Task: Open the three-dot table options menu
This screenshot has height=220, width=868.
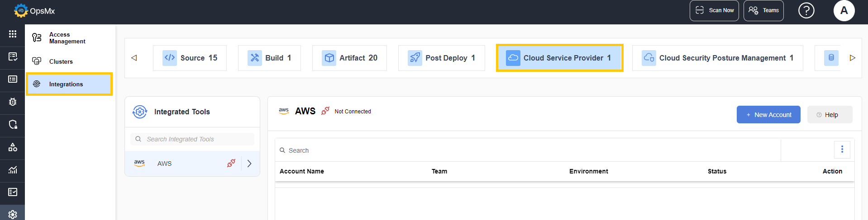Action: [x=842, y=150]
